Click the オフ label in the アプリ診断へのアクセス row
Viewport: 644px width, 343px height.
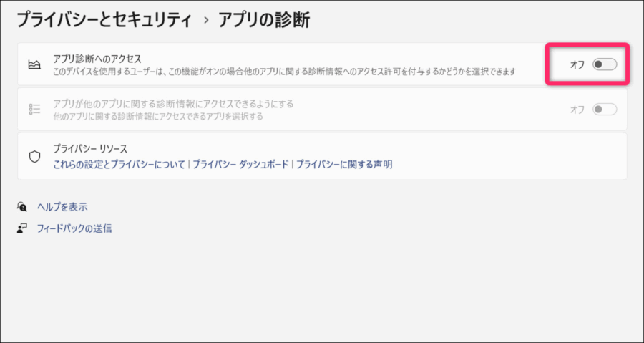coord(577,65)
